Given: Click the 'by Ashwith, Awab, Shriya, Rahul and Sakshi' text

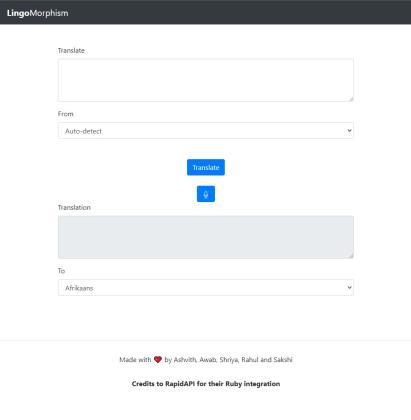Looking at the screenshot, I should pos(228,360).
